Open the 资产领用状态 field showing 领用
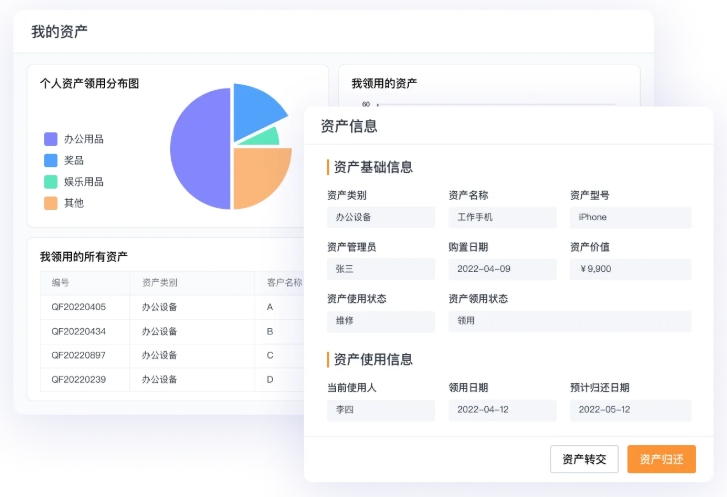727x497 pixels. pos(569,321)
